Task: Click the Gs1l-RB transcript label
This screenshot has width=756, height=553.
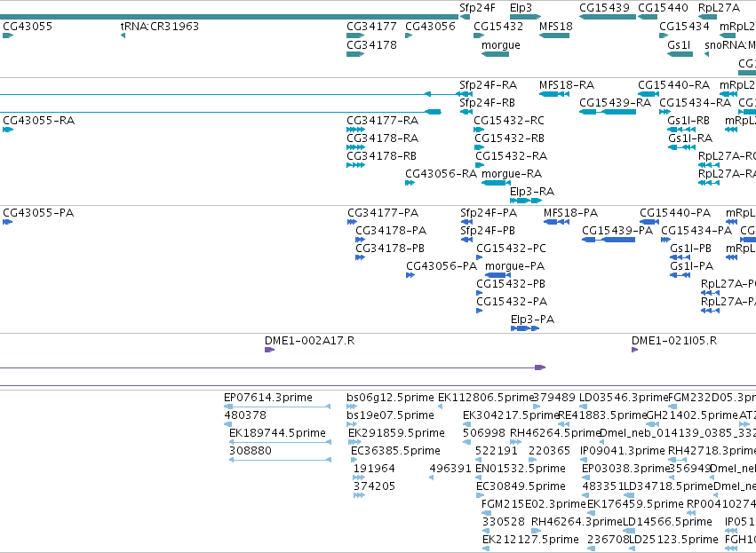Action: pyautogui.click(x=688, y=121)
